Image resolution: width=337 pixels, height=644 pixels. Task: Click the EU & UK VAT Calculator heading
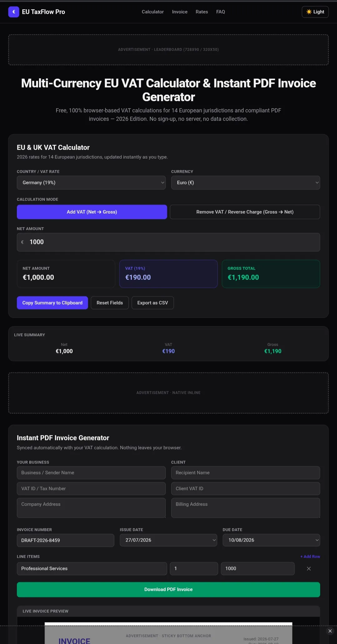tap(53, 147)
